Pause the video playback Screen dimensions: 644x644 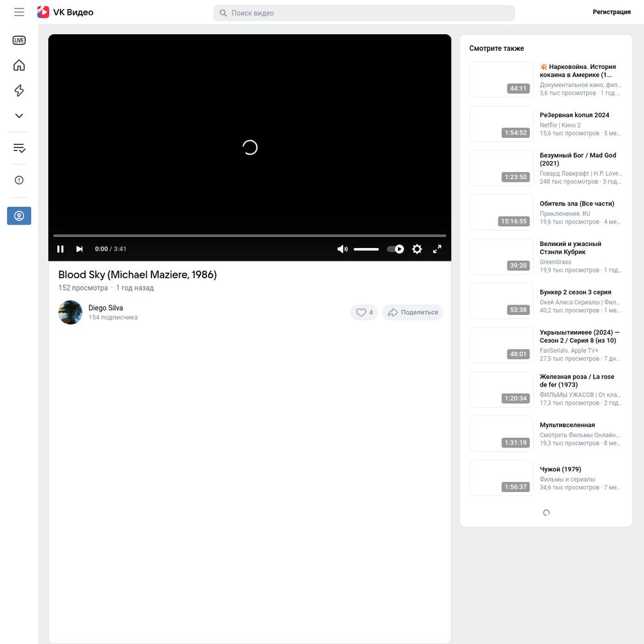pos(61,249)
